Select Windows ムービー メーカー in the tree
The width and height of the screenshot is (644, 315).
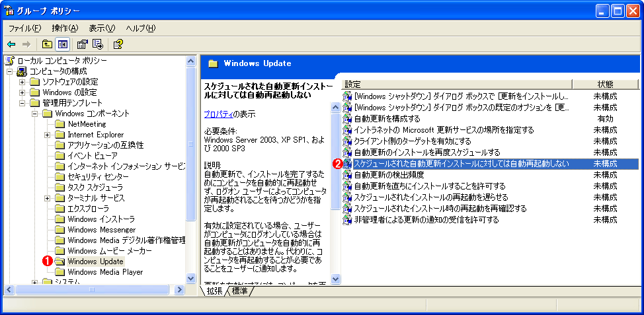[x=110, y=250]
